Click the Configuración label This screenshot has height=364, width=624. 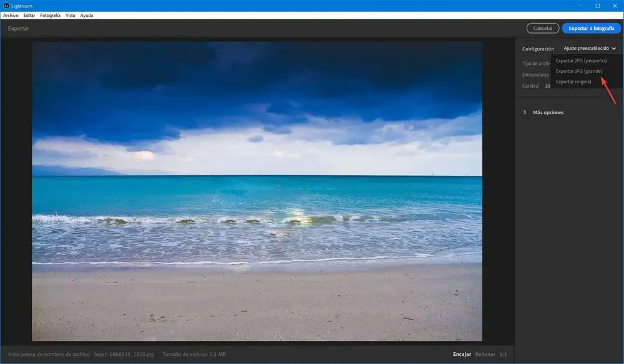[x=538, y=49]
